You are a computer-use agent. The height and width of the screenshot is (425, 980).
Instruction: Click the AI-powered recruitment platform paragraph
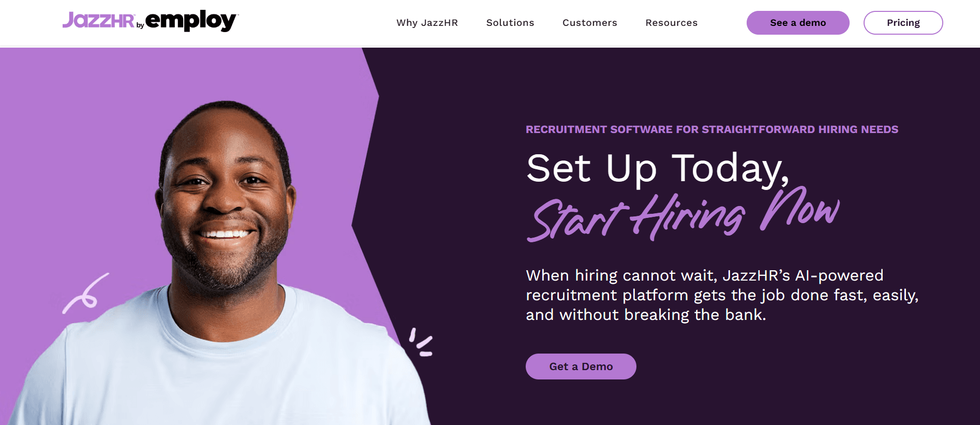(722, 295)
